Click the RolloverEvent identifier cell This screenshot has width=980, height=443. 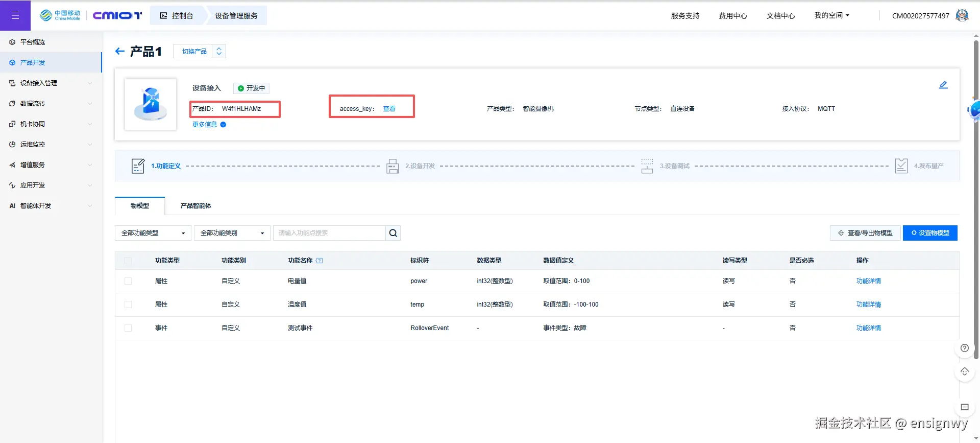click(x=430, y=328)
